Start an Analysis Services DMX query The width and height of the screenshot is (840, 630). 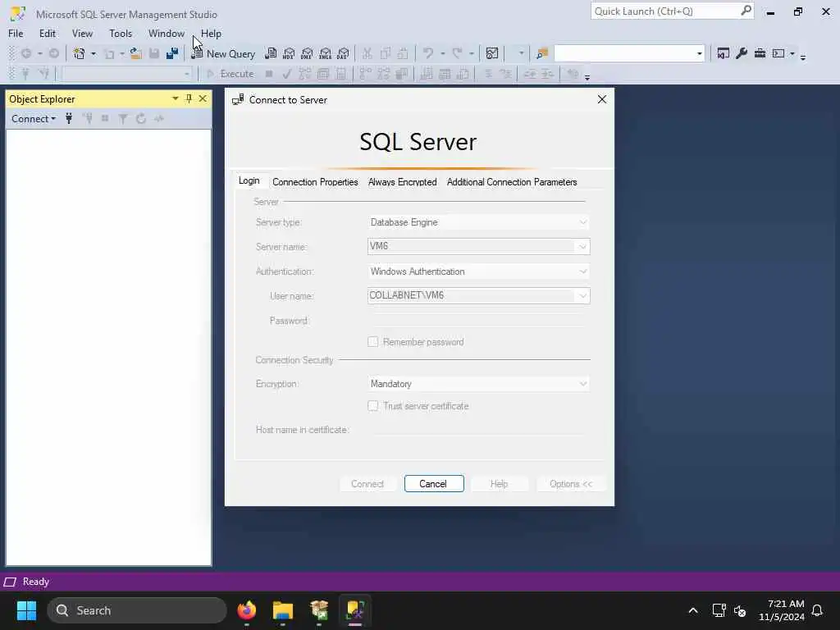[x=307, y=53]
